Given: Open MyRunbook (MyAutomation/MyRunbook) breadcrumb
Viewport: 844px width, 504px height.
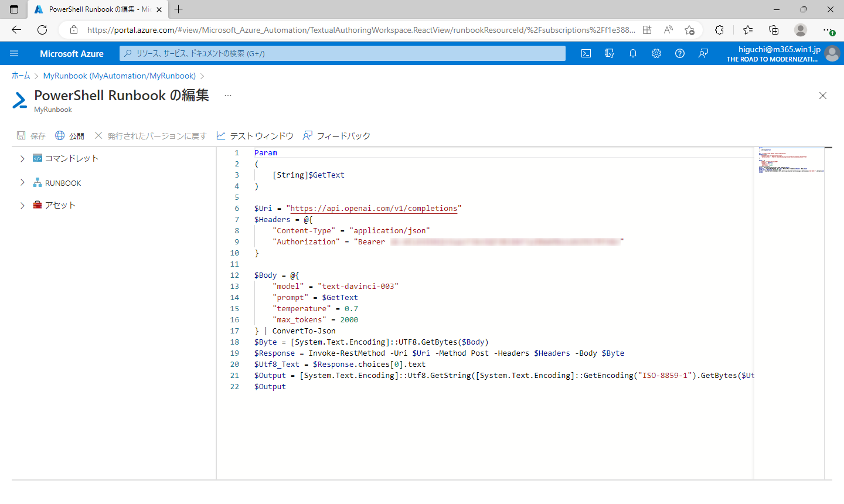Looking at the screenshot, I should click(120, 76).
